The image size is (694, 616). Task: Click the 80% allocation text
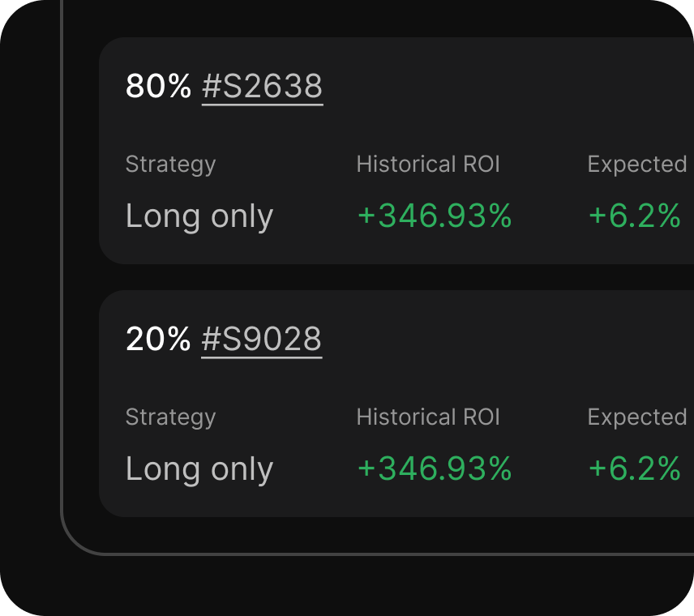[158, 86]
